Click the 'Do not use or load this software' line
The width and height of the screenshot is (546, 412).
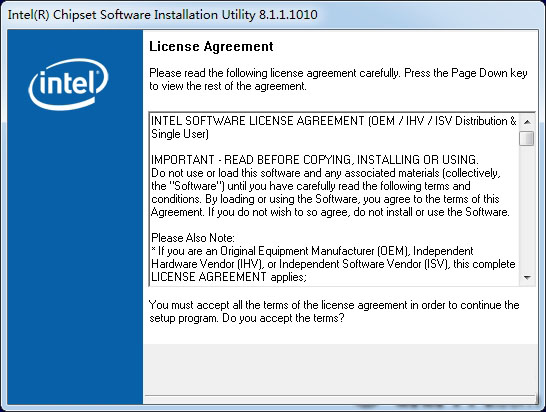click(x=326, y=173)
